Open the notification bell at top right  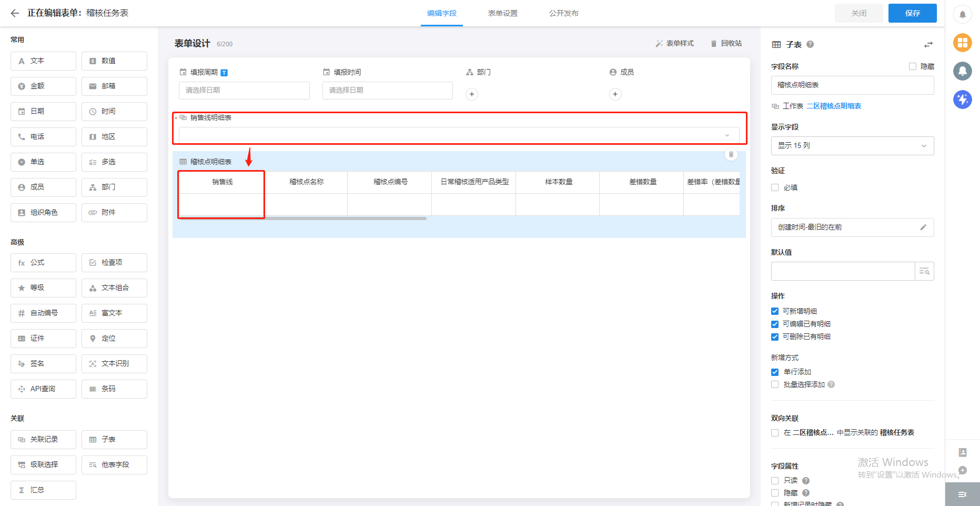pos(962,14)
